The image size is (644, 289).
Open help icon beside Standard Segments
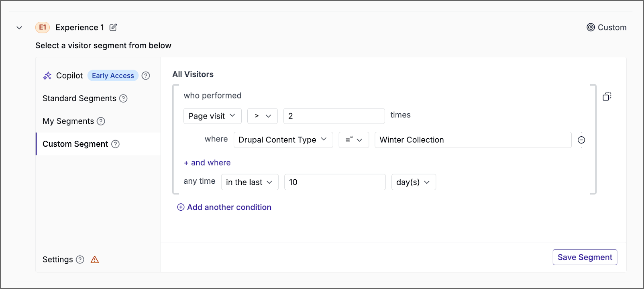[x=124, y=98]
